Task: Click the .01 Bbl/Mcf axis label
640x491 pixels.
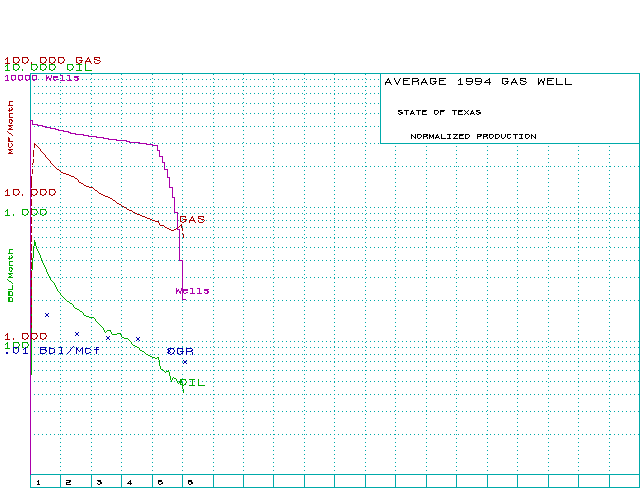Action: click(53, 350)
